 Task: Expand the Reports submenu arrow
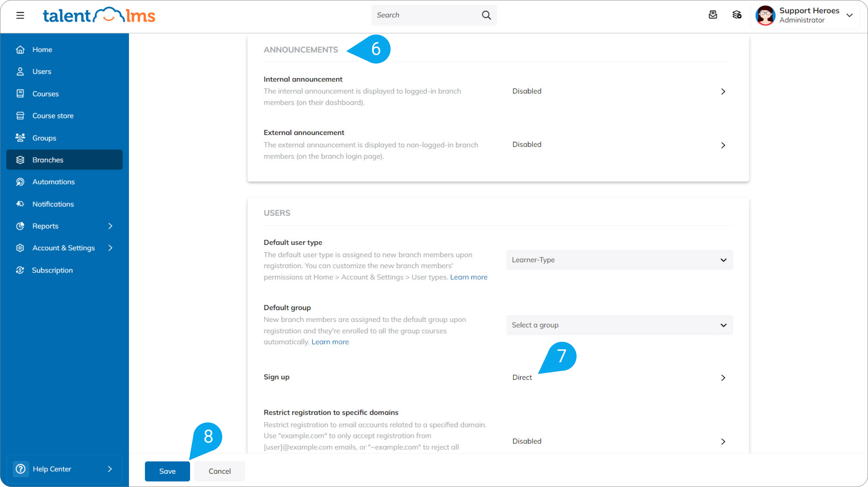110,226
